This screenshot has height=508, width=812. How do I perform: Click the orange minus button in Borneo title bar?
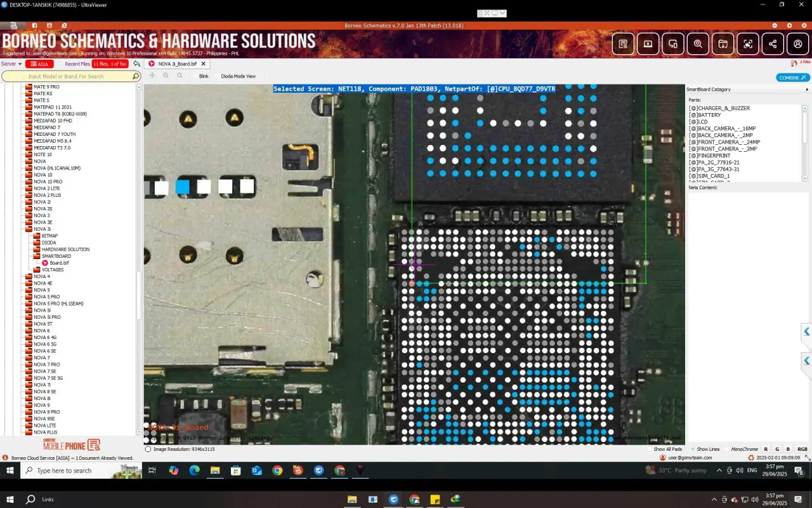(x=775, y=25)
